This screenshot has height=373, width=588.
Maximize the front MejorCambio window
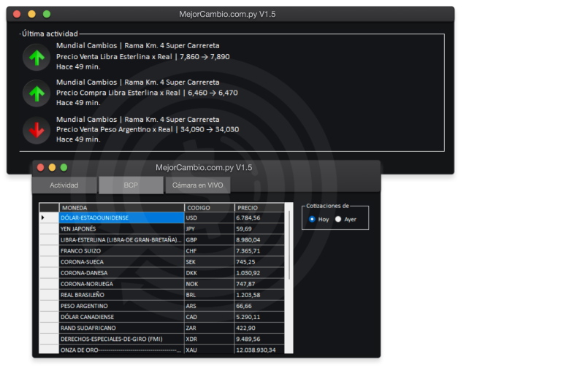click(64, 167)
